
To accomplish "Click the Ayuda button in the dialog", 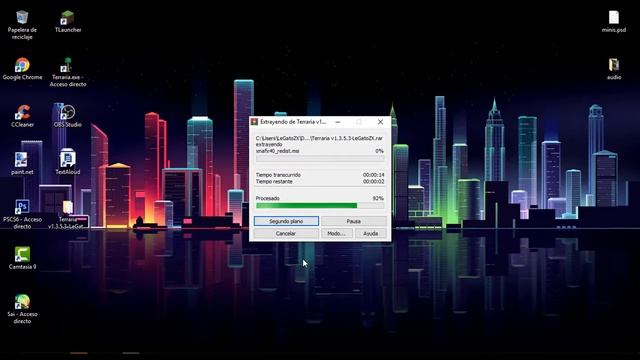I will [371, 233].
